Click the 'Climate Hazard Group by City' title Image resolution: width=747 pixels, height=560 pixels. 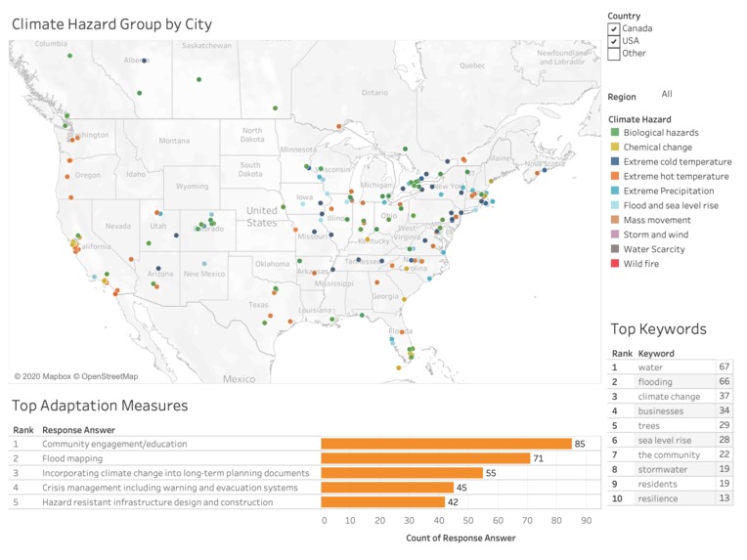point(112,24)
